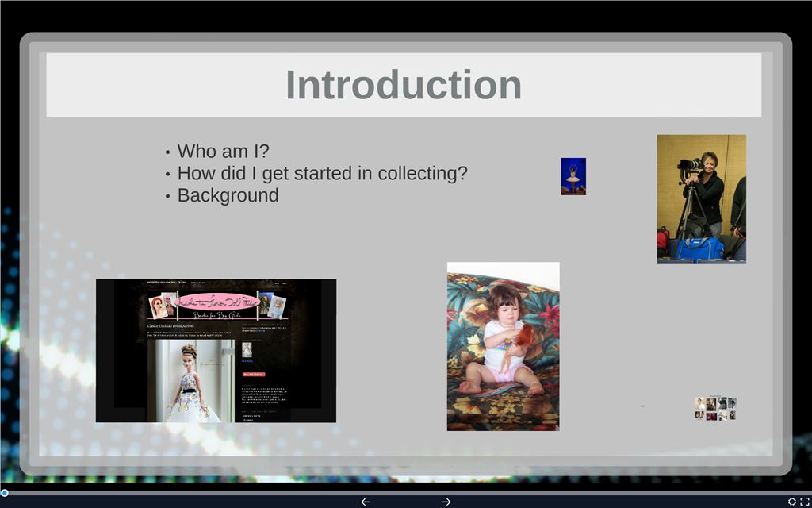Image resolution: width=812 pixels, height=508 pixels.
Task: Zoom to the small ballerina image
Action: (573, 176)
